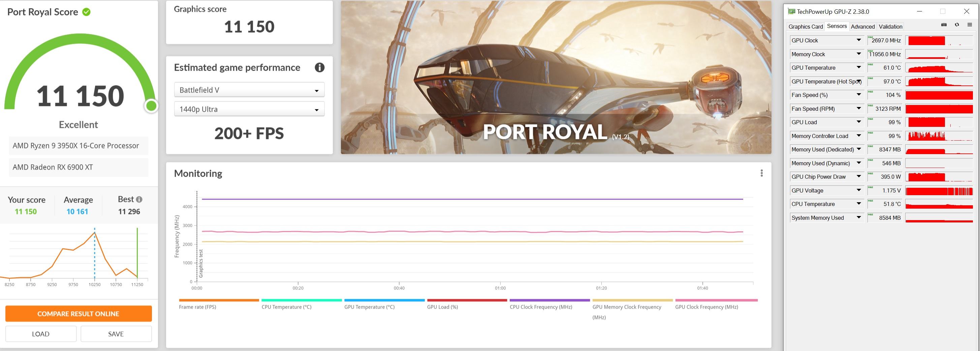Click the Best score 11 296
The width and height of the screenshot is (980, 351).
click(129, 212)
